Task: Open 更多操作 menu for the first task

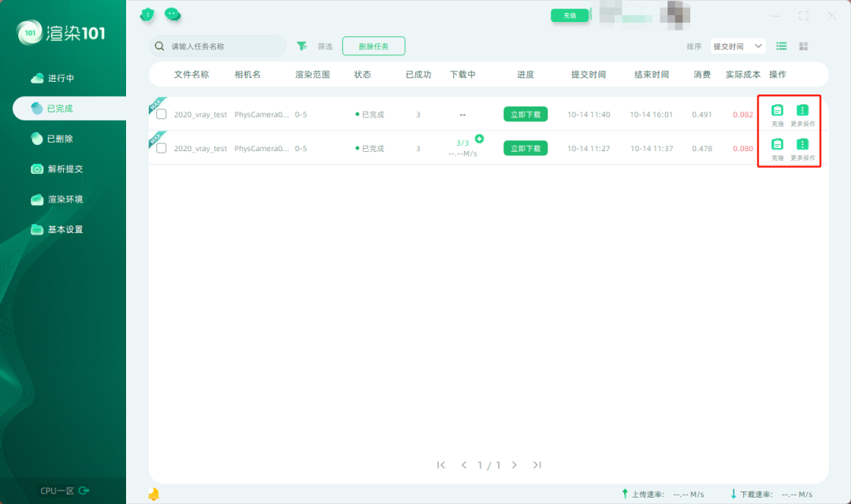Action: pos(803,110)
